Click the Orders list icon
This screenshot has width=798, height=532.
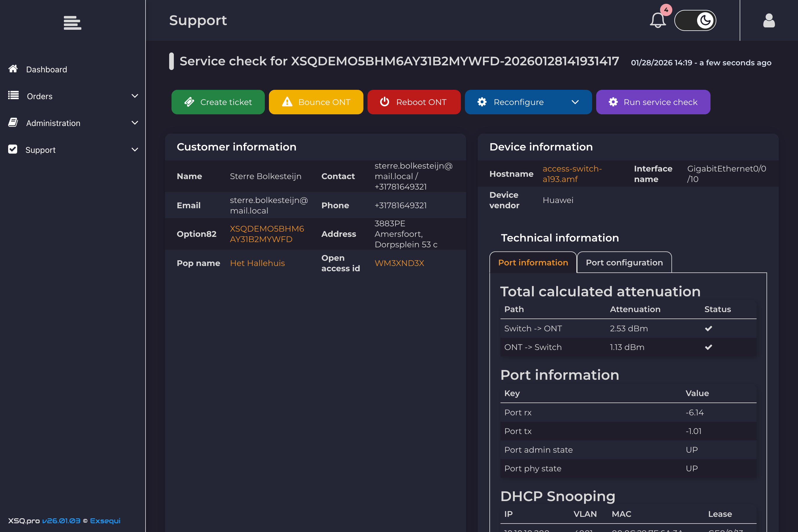coord(13,96)
